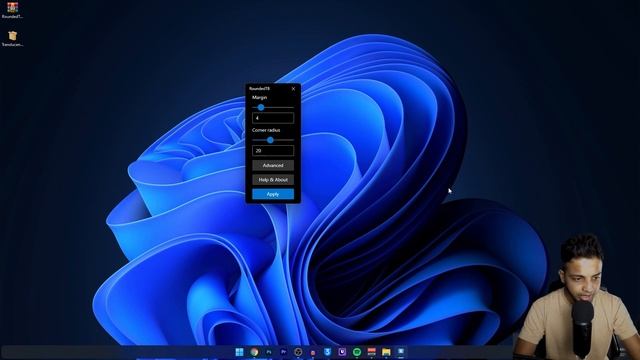The height and width of the screenshot is (360, 640).
Task: Click the Margin value field showing 4
Action: [273, 118]
